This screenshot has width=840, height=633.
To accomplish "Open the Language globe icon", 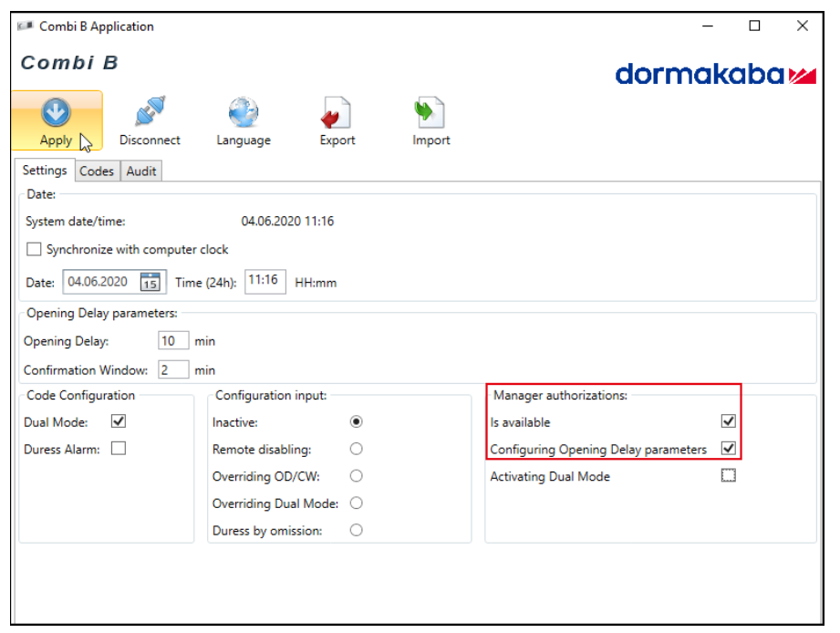I will tap(244, 113).
